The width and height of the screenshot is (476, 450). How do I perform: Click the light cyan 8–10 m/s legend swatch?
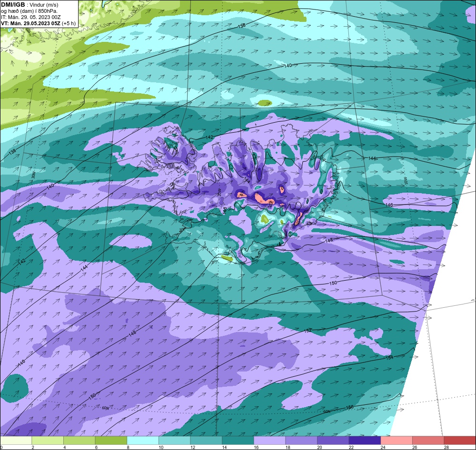coord(143,440)
